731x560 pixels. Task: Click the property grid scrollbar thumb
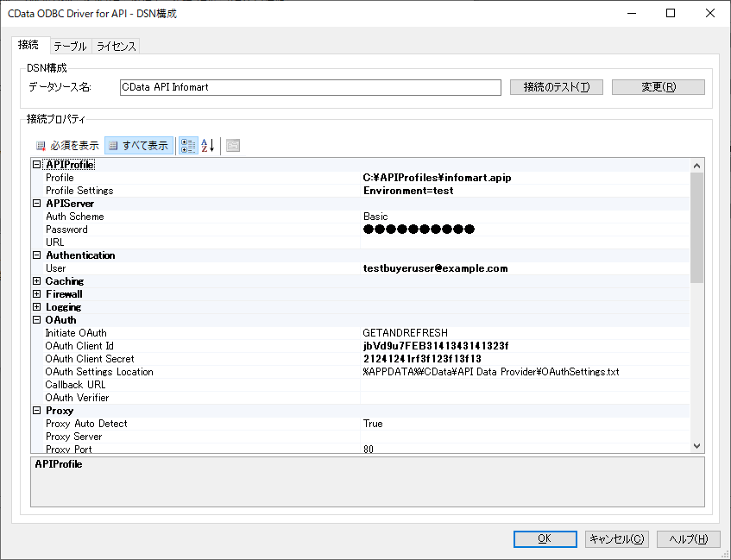pos(697,228)
